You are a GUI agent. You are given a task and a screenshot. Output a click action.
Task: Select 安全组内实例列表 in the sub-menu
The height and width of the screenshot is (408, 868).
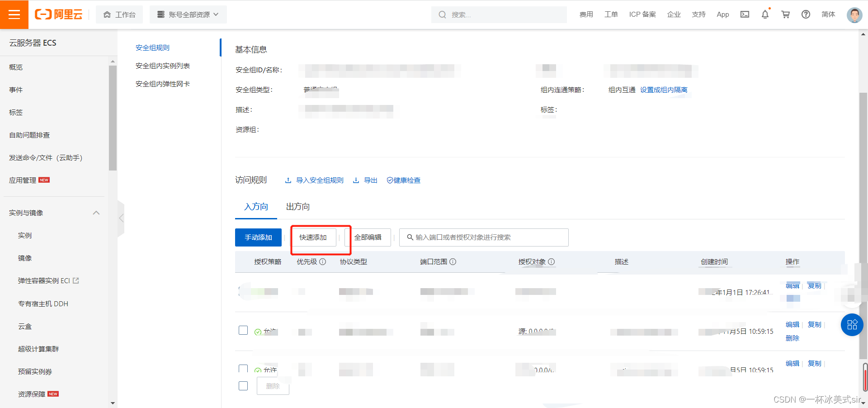point(163,66)
